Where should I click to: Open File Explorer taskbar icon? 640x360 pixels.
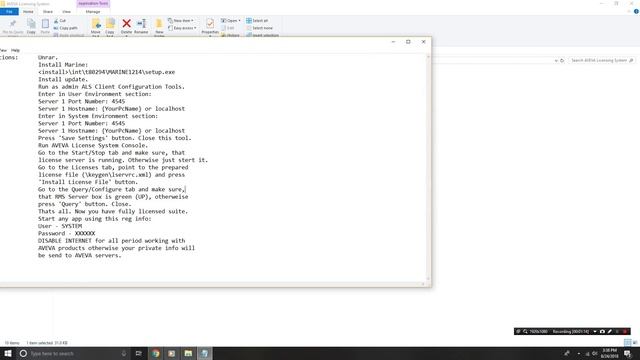pyautogui.click(x=188, y=353)
